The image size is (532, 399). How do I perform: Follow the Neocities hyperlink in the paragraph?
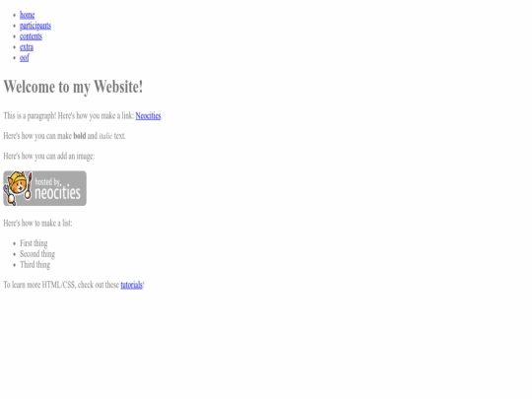click(x=148, y=115)
